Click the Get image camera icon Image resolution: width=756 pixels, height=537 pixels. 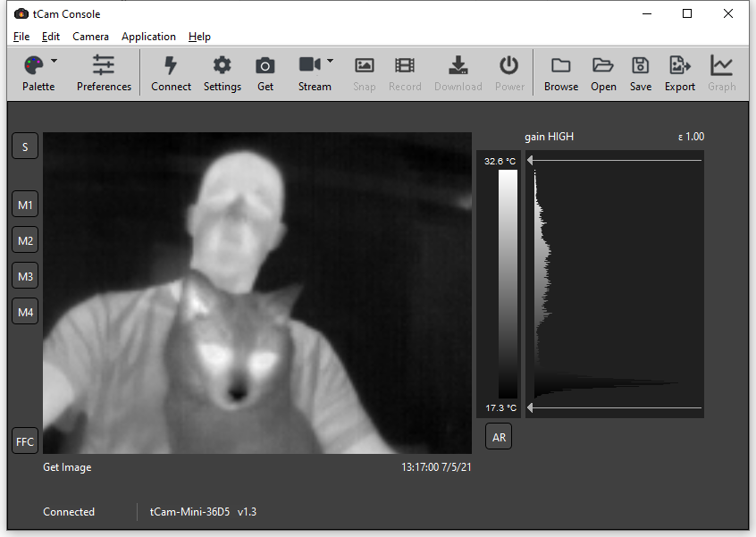point(265,66)
